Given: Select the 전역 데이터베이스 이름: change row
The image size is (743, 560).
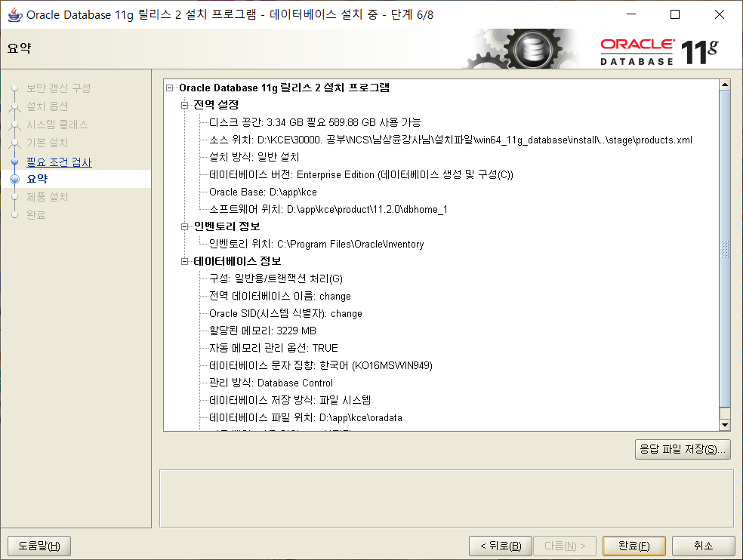Looking at the screenshot, I should coord(280,296).
